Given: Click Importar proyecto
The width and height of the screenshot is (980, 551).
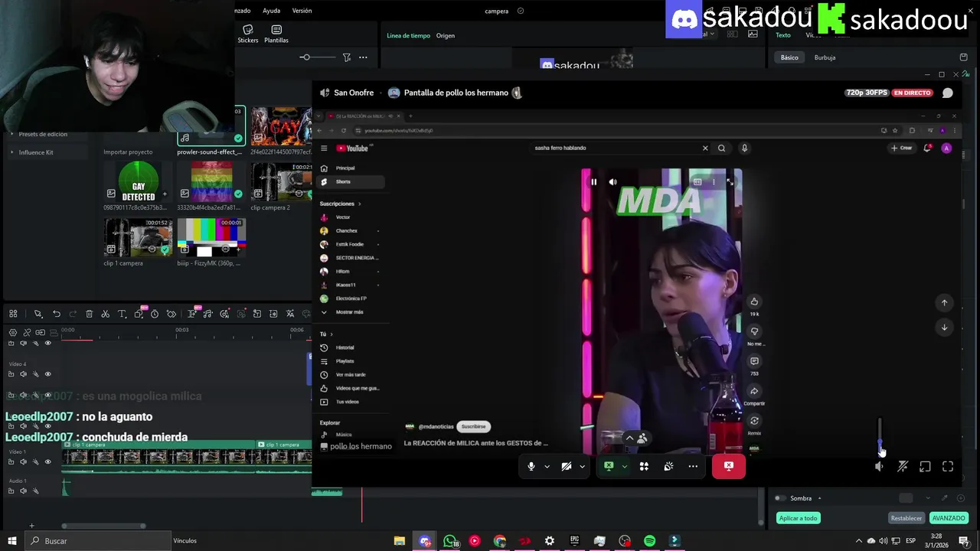Looking at the screenshot, I should pyautogui.click(x=128, y=152).
